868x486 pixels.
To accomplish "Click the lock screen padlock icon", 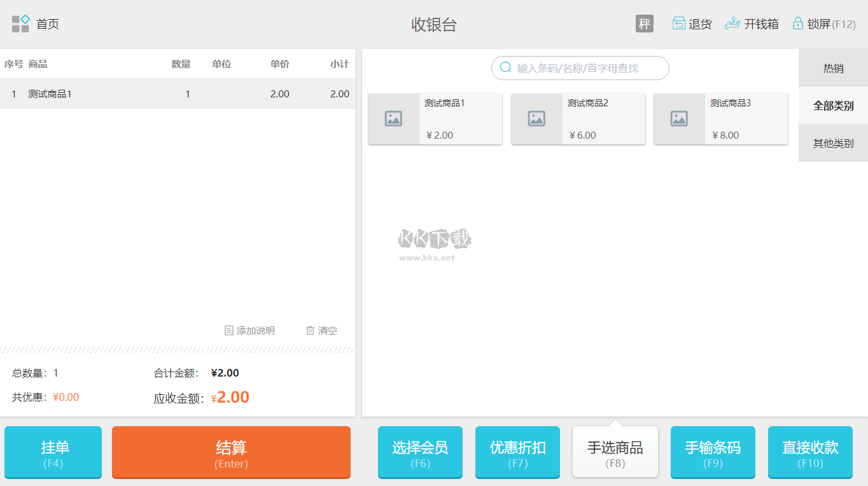I will [797, 24].
